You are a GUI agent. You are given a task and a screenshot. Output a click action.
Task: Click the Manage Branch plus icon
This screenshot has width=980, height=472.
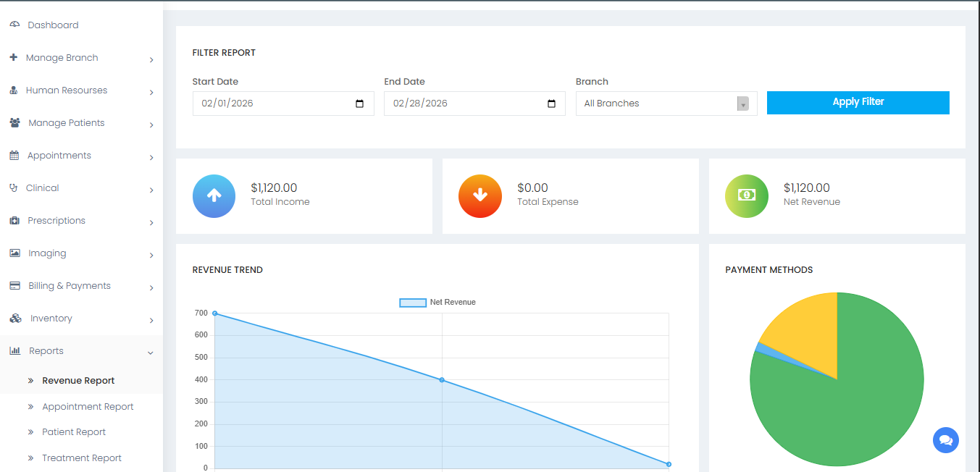tap(14, 57)
